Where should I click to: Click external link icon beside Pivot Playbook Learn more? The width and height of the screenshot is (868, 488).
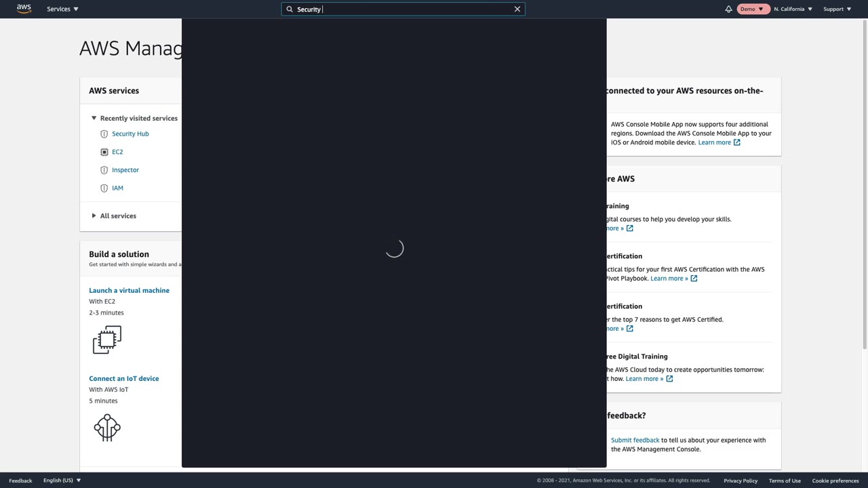(x=694, y=279)
